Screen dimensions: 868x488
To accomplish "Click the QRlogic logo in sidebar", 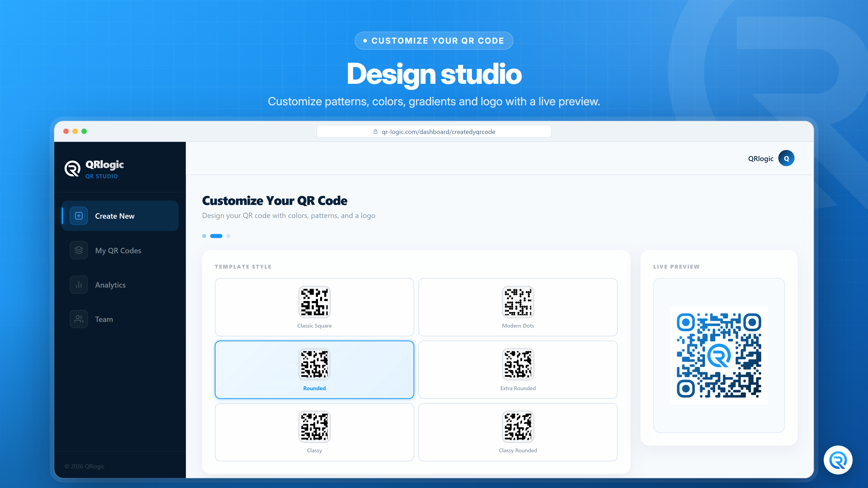I will click(x=72, y=168).
